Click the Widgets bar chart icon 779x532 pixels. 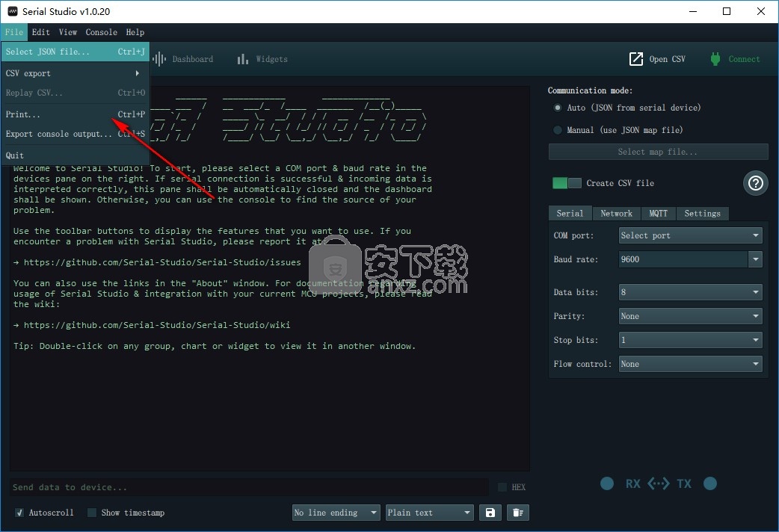(242, 59)
